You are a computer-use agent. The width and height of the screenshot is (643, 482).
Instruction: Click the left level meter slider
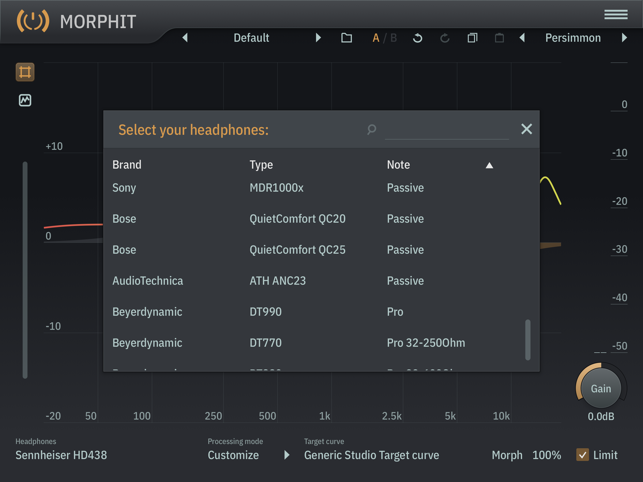pos(25,270)
